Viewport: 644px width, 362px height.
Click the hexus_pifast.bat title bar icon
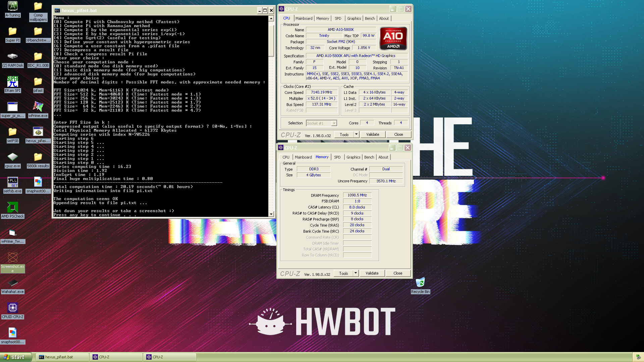click(x=57, y=10)
